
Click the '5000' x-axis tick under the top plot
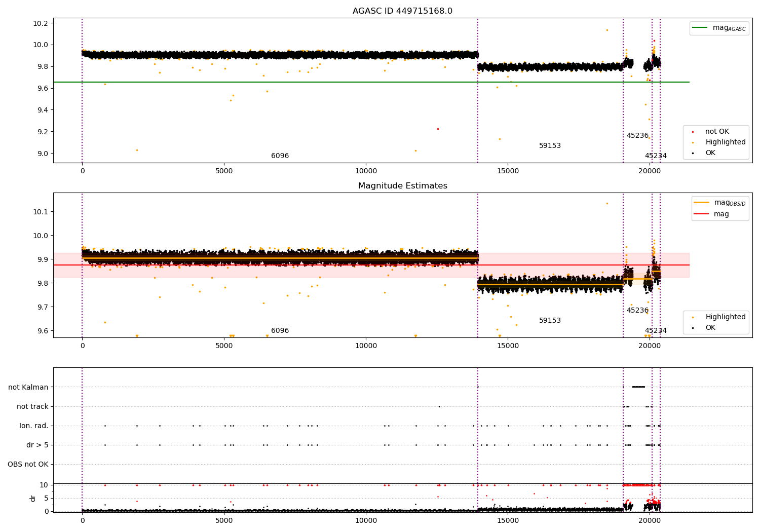point(224,171)
